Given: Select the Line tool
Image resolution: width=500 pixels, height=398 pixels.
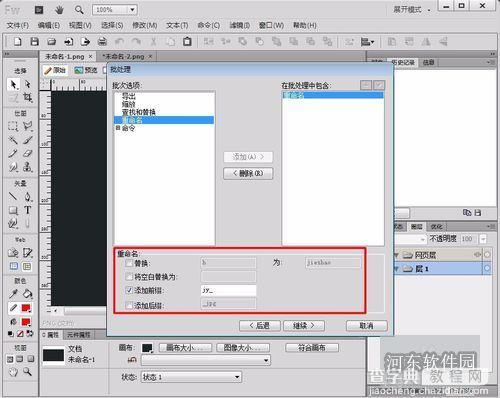Looking at the screenshot, I should (13, 196).
